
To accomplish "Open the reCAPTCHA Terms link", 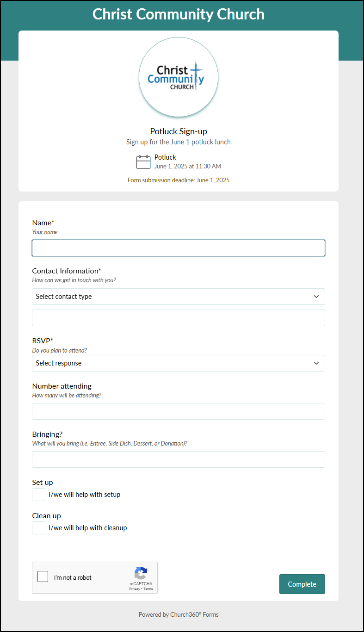I will (x=148, y=589).
